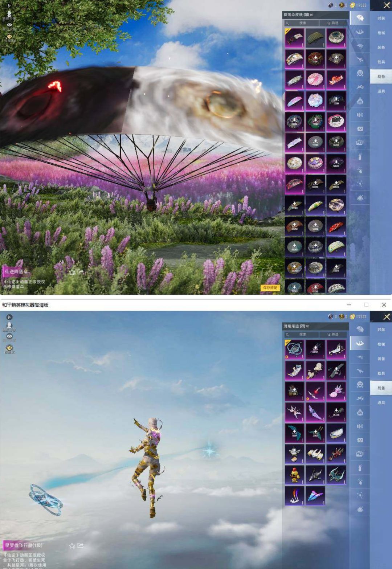Toggle eye visibility icon in glide trails screen

(x=9, y=336)
